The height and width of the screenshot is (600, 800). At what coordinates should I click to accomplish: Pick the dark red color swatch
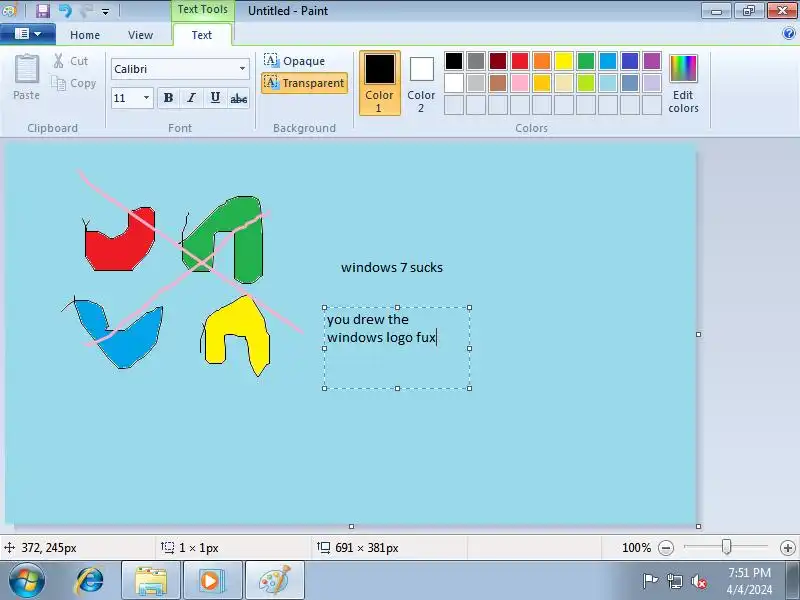498,61
